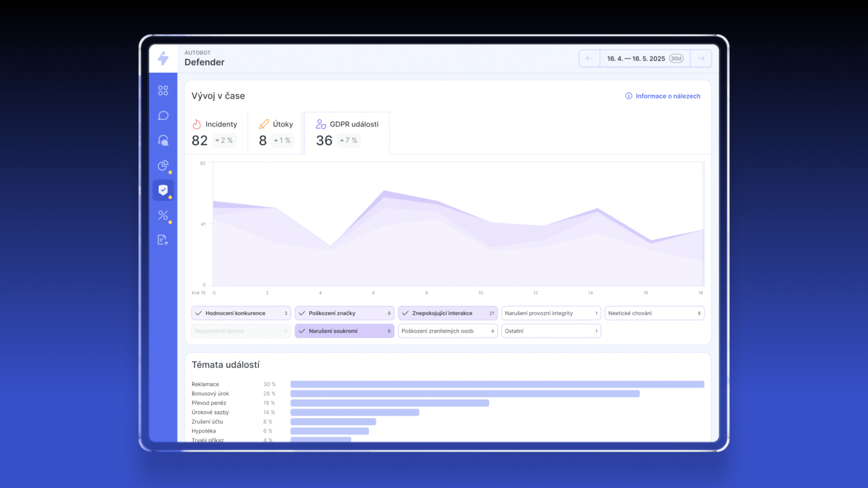The image size is (868, 488).
Task: Select the support agent headset sidebar icon
Action: click(163, 140)
